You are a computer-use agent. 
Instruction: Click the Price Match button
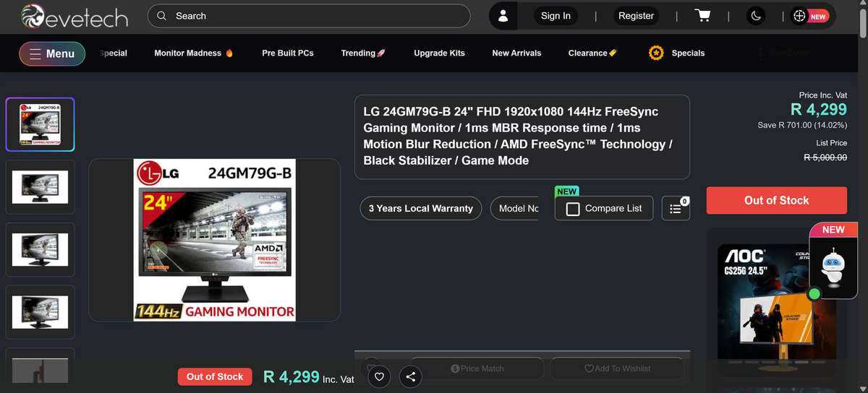tap(477, 368)
